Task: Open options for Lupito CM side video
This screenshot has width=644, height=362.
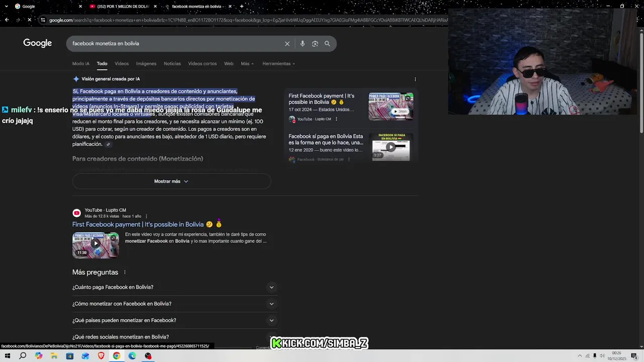Action: tap(337, 119)
